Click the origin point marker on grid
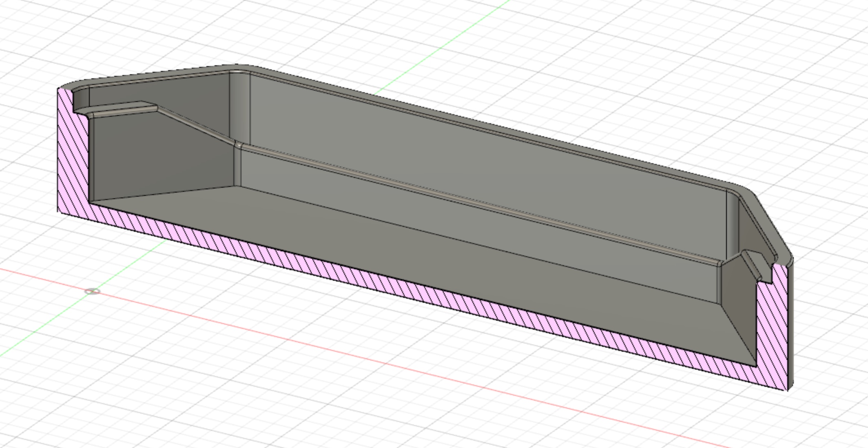This screenshot has height=448, width=868. point(93,291)
